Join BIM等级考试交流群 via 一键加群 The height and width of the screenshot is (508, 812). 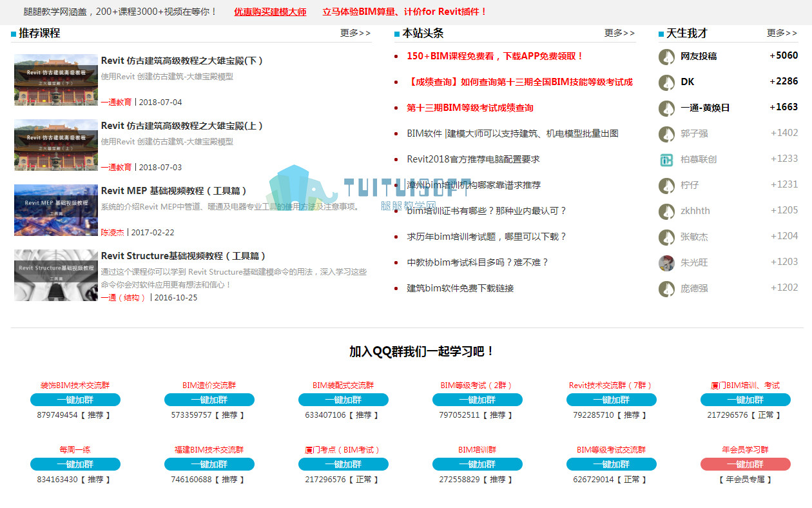612,464
